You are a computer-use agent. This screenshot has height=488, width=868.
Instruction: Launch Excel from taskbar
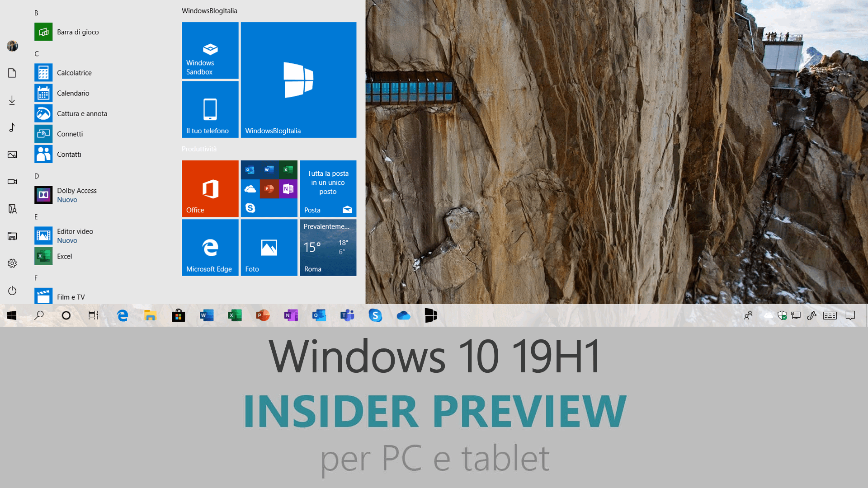tap(235, 315)
